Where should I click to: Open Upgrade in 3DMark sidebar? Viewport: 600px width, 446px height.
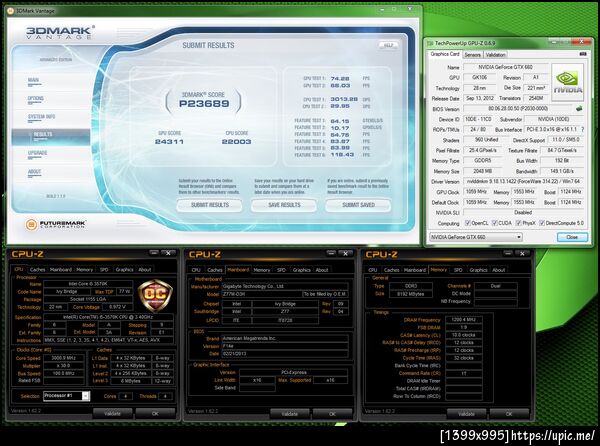[x=37, y=153]
